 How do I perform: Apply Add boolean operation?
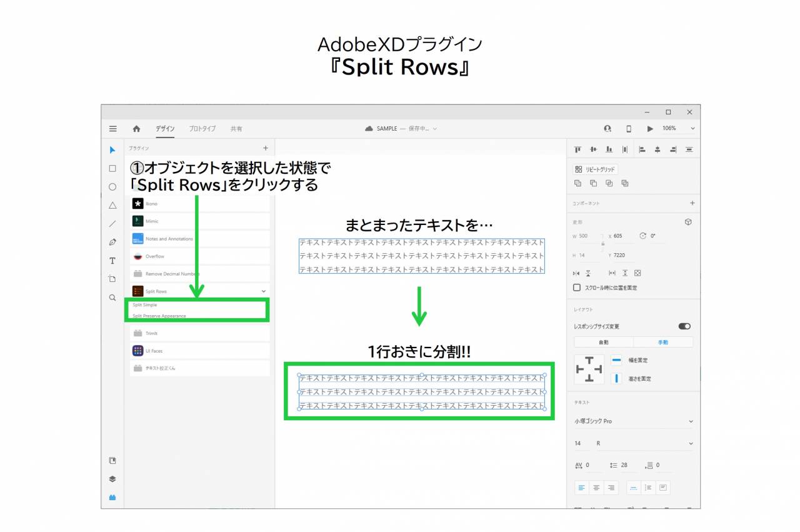click(577, 183)
